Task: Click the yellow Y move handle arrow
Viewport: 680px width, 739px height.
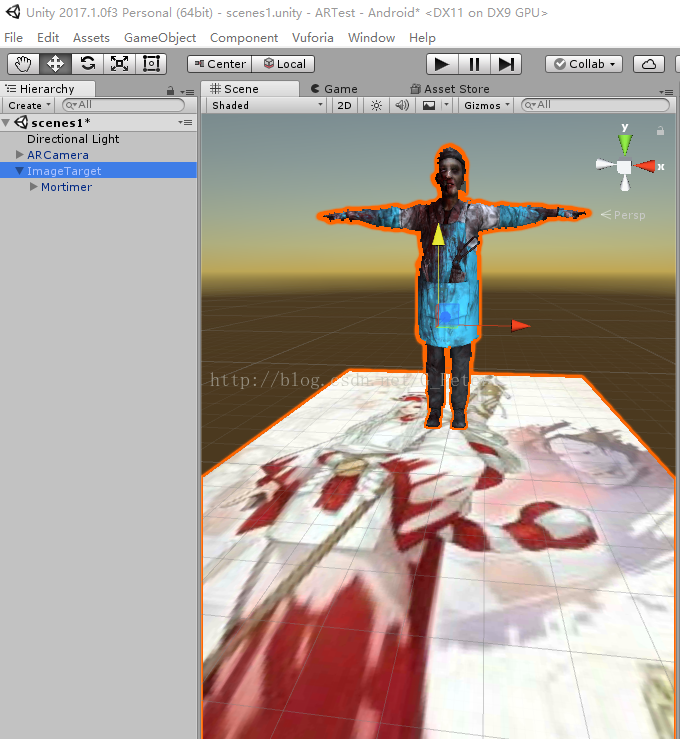Action: (x=438, y=234)
